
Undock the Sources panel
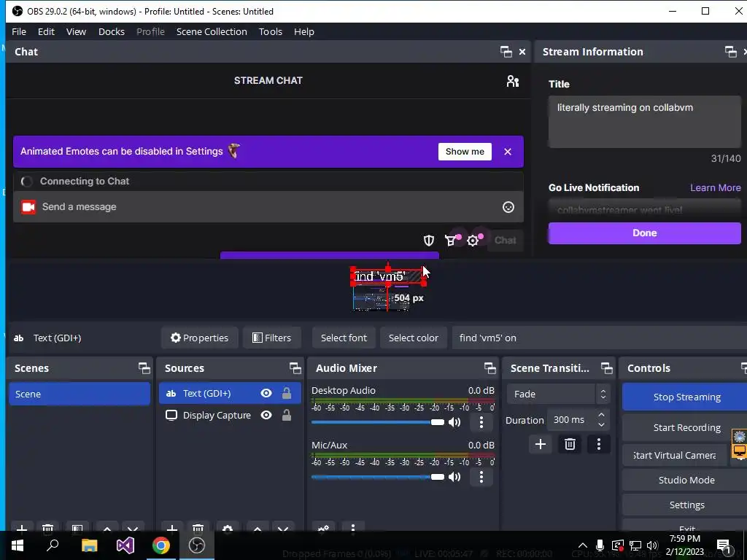[295, 368]
